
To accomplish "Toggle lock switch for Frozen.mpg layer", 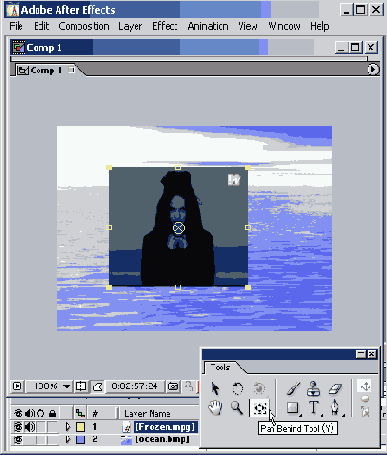I will (x=52, y=427).
